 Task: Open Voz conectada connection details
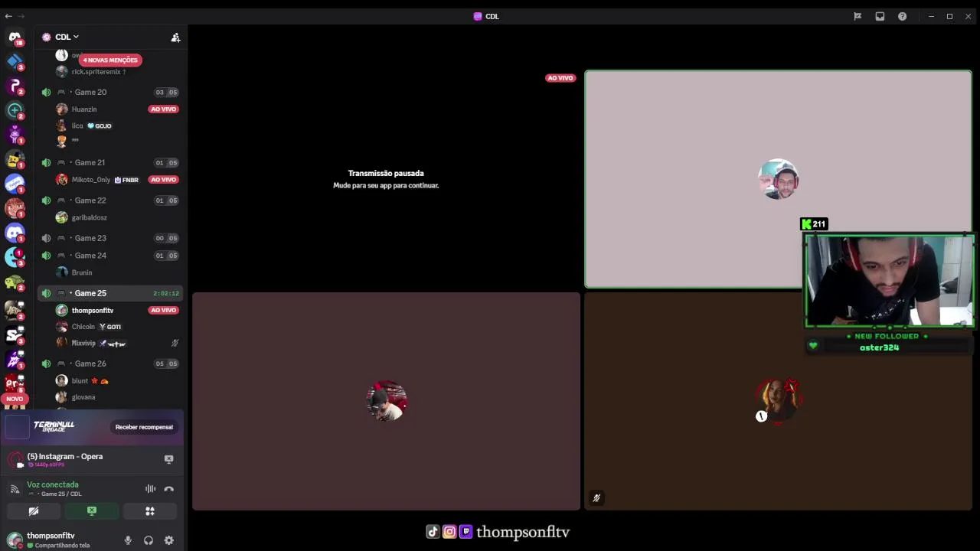click(53, 484)
